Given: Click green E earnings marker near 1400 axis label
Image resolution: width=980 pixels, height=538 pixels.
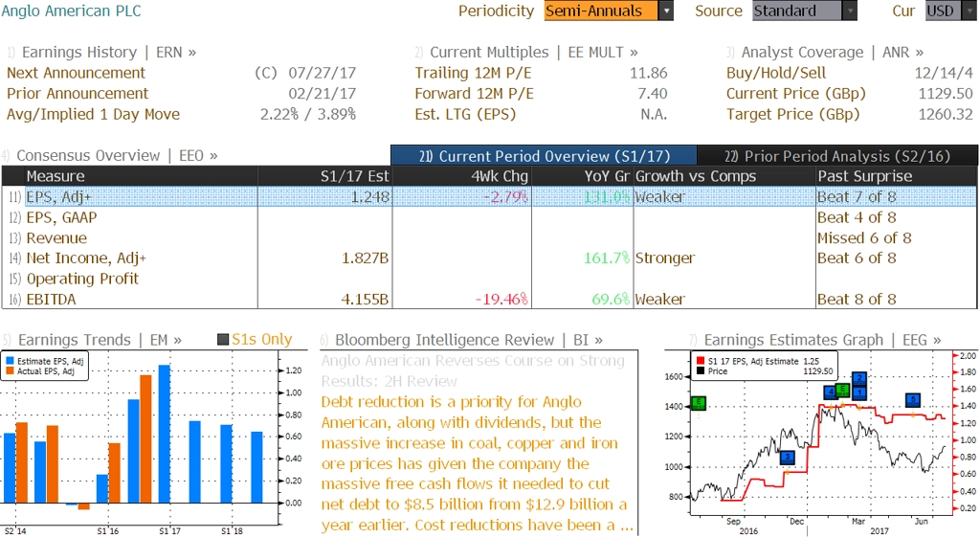Looking at the screenshot, I should 699,403.
